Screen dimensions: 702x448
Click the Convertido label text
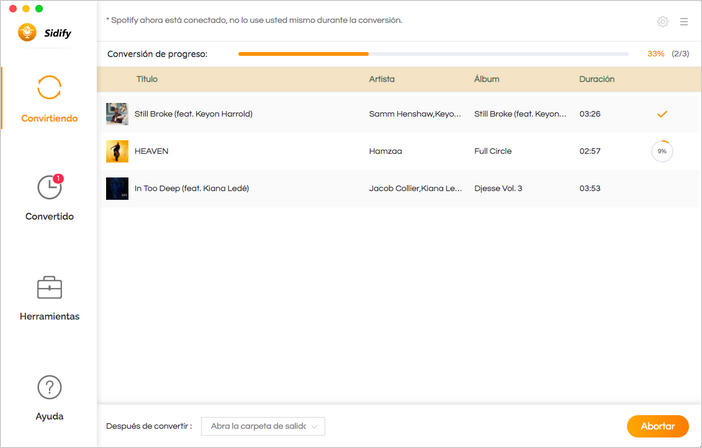pos(49,217)
